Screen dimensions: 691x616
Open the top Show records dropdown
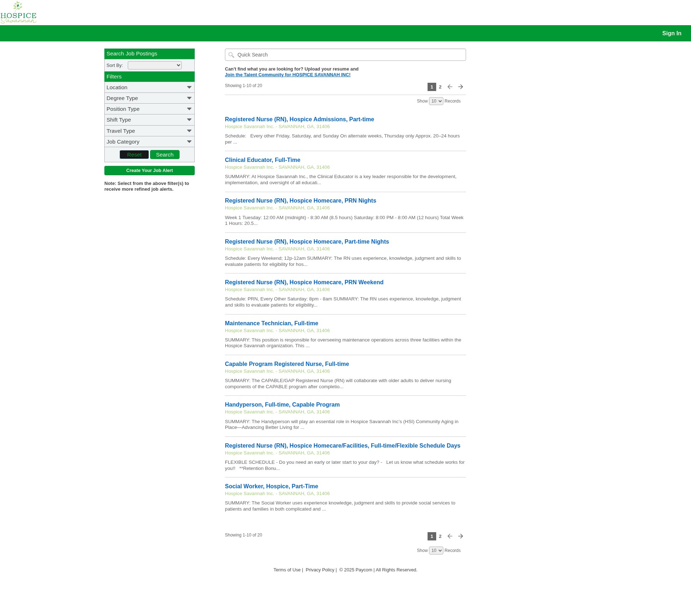tap(436, 101)
